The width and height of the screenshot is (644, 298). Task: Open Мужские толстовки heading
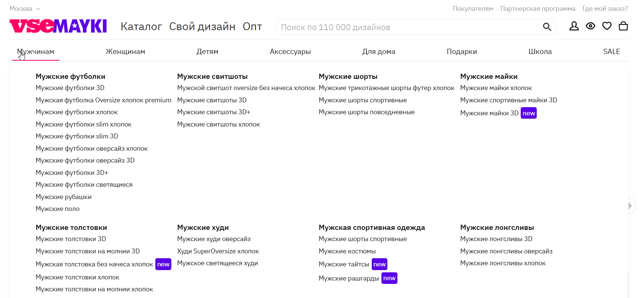coord(71,227)
